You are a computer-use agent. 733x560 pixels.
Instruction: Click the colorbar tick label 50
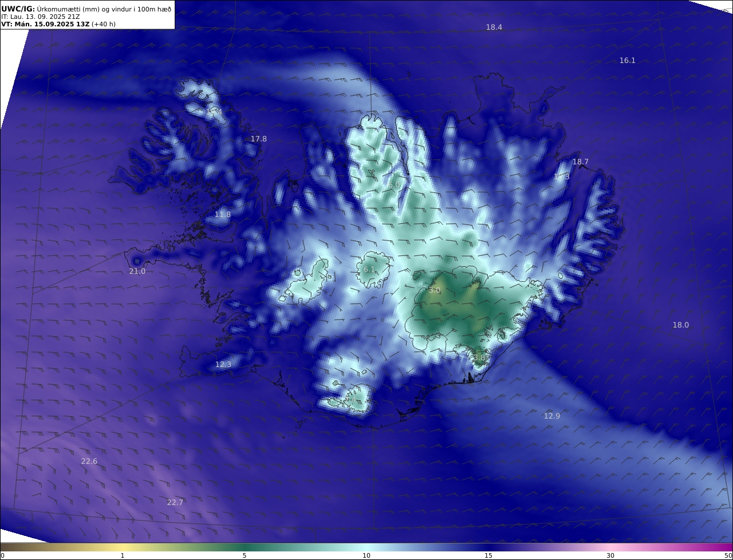728,555
